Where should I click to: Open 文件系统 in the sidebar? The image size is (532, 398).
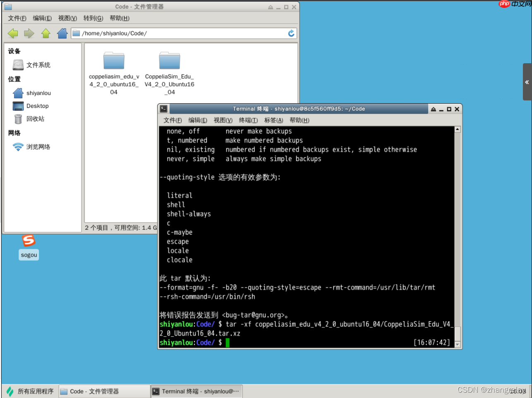click(x=38, y=65)
